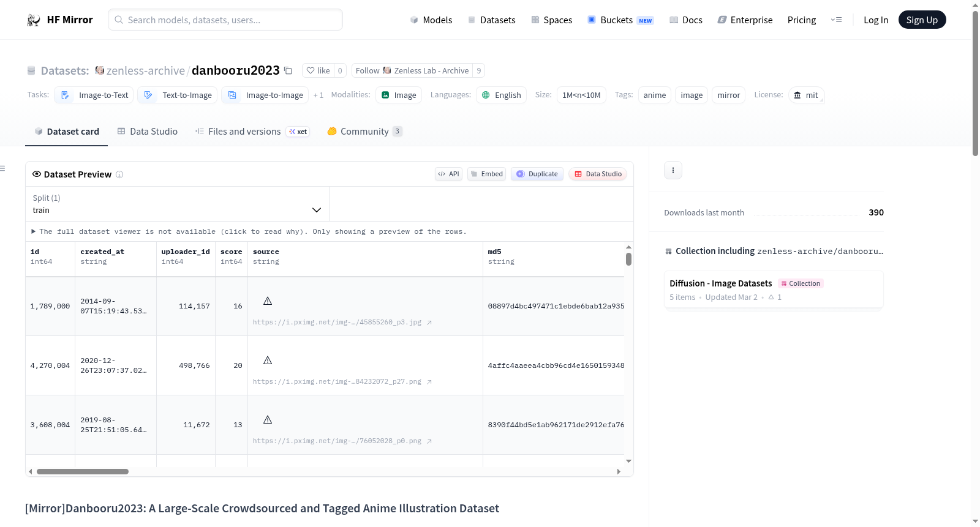Open Data Studio from the preview header
This screenshot has height=527, width=980.
(598, 174)
